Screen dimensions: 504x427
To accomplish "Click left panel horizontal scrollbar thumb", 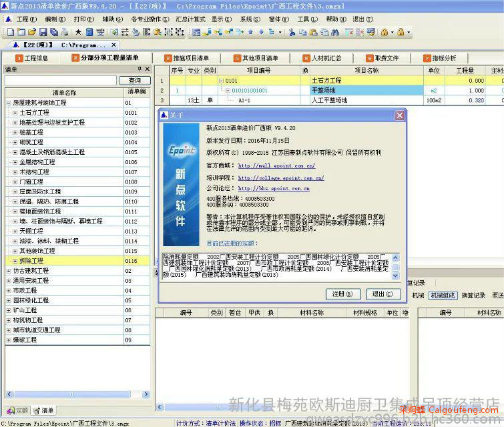I will tap(72, 394).
